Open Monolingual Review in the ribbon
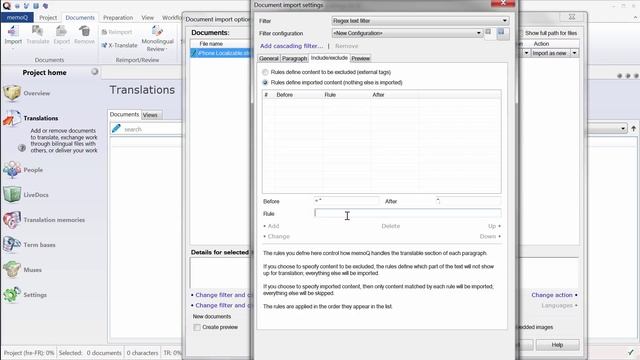Viewport: 640px width, 360px height. (x=157, y=38)
